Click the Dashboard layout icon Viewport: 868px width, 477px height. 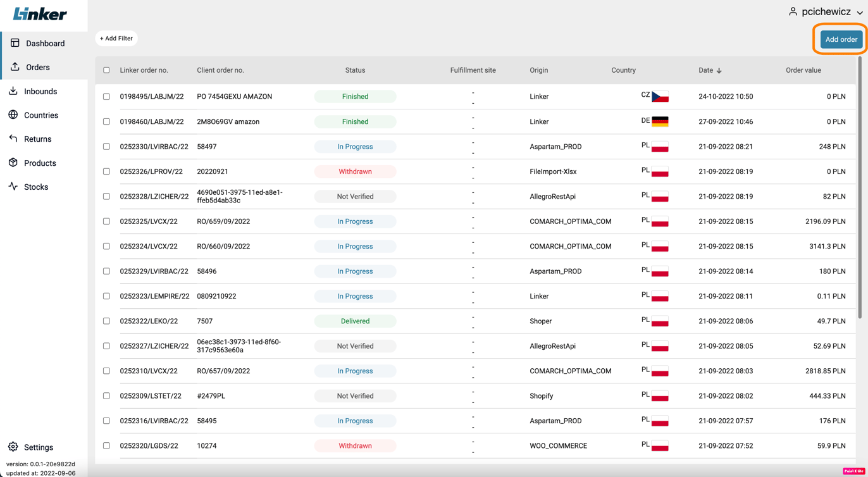pos(15,43)
